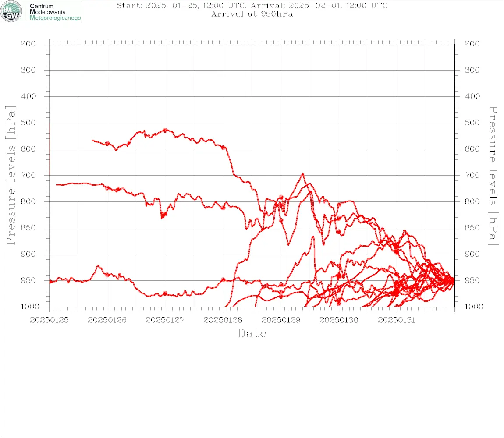504x438 pixels.
Task: Click the x-axis date label 20250129
Action: pos(281,320)
